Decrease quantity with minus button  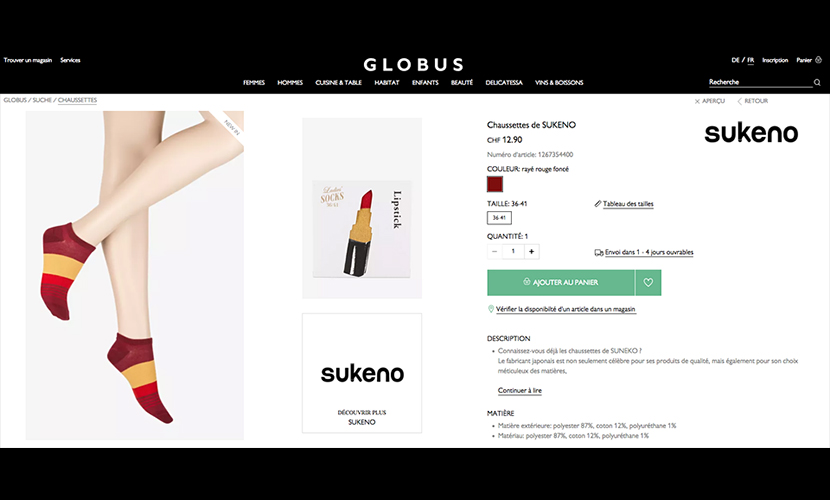[494, 252]
